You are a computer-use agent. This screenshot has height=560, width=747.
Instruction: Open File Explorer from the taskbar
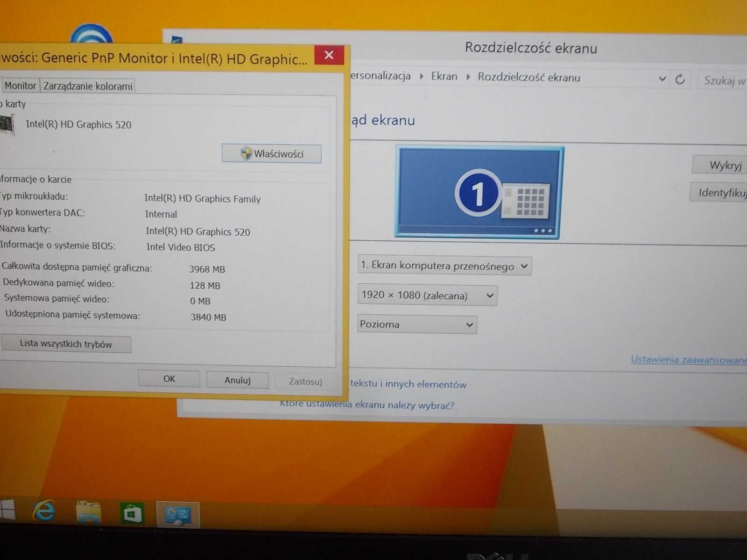coord(88,512)
